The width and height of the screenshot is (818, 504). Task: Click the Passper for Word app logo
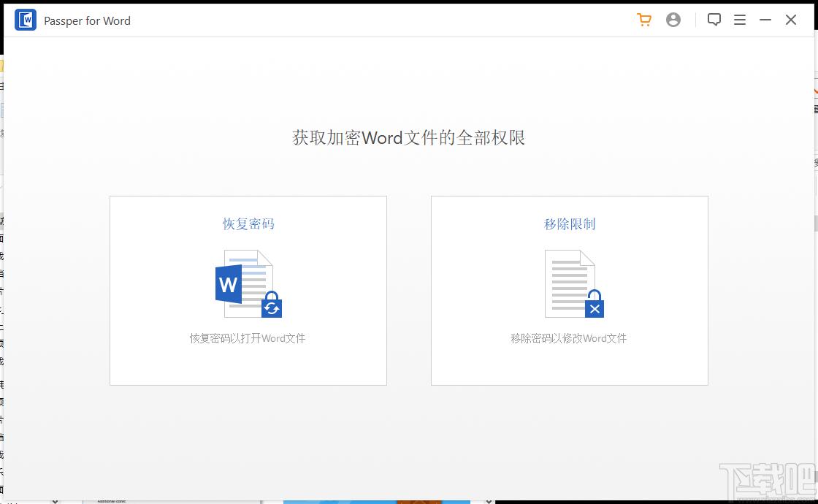(x=26, y=20)
